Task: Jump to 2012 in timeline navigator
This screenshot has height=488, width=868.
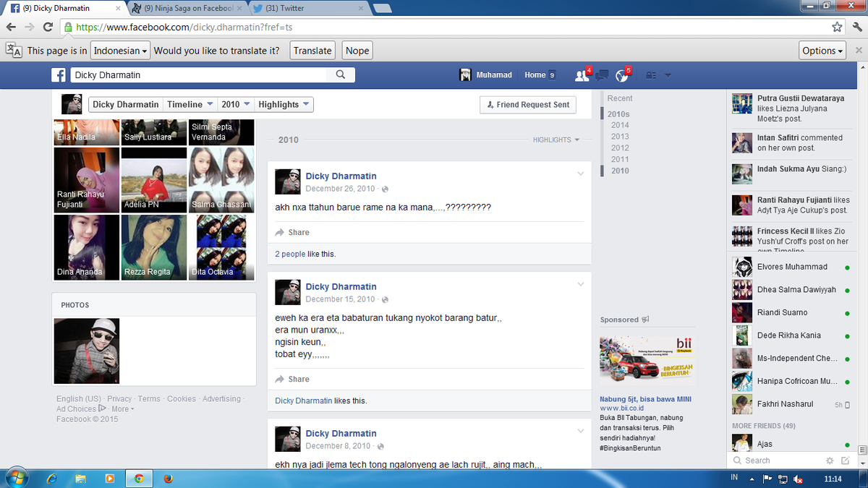Action: (620, 148)
